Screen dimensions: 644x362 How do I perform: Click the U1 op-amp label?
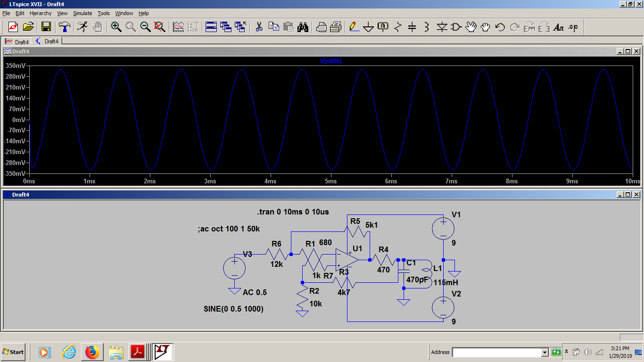tap(357, 248)
